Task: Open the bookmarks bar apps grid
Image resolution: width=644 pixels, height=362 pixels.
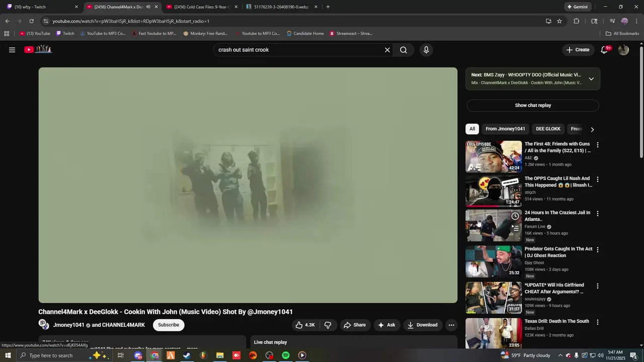Action: coord(7,34)
